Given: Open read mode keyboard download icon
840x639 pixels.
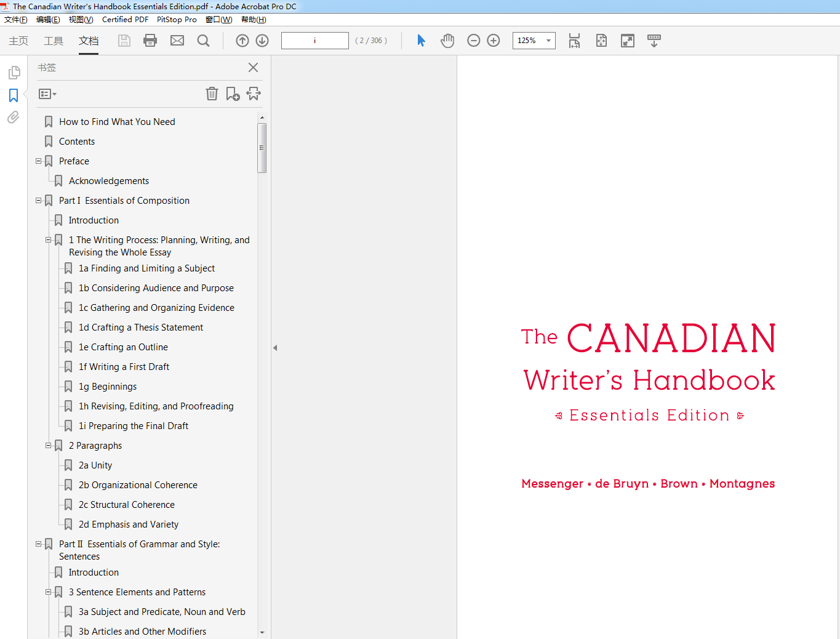Looking at the screenshot, I should 654,41.
